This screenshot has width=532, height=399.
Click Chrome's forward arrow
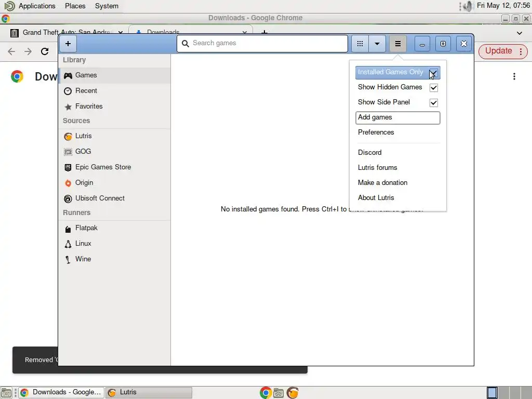click(28, 51)
